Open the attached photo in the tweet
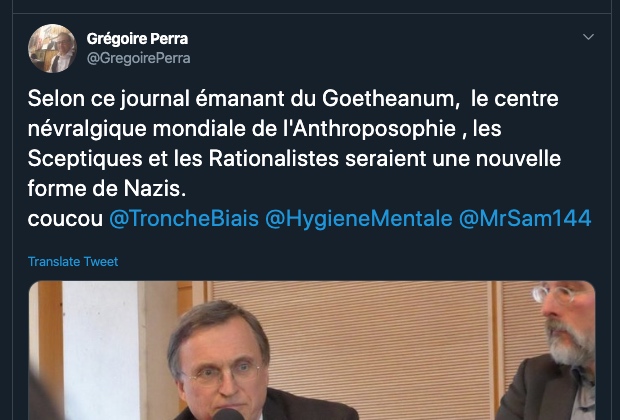This screenshot has width=620, height=420. pyautogui.click(x=310, y=350)
